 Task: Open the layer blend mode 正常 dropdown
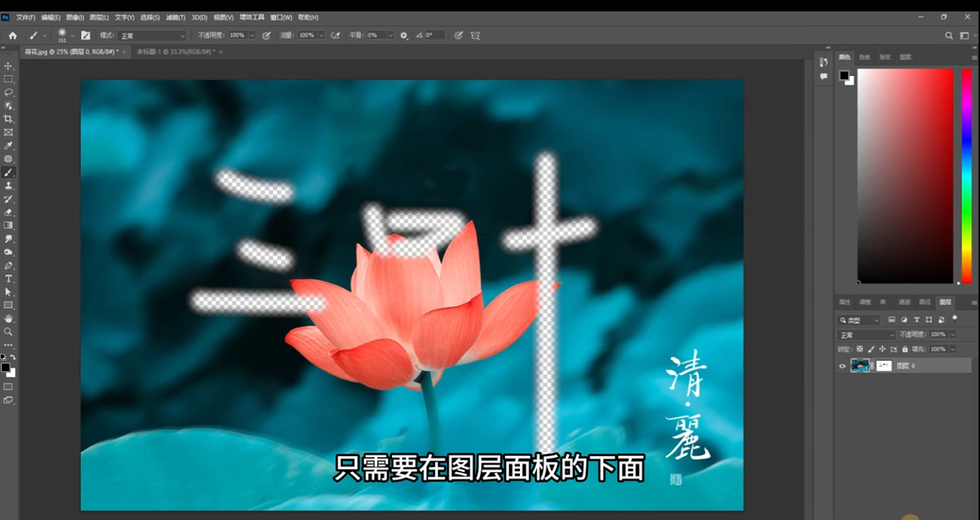pos(865,335)
